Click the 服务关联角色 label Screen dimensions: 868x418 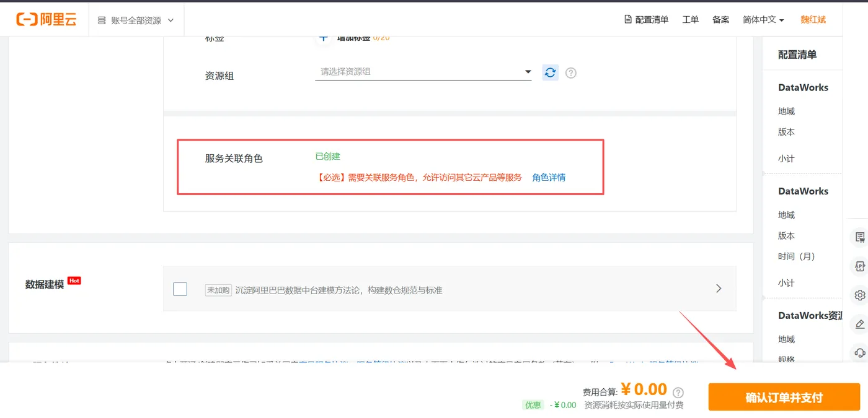(x=234, y=159)
